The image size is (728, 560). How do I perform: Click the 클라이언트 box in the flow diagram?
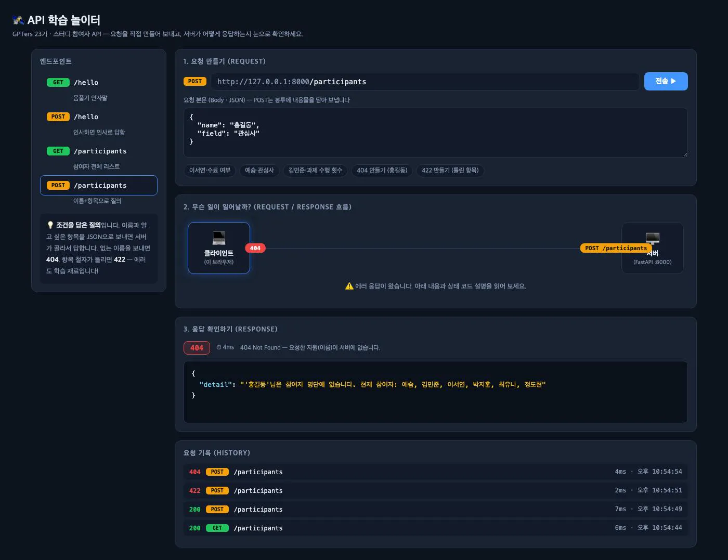click(219, 248)
